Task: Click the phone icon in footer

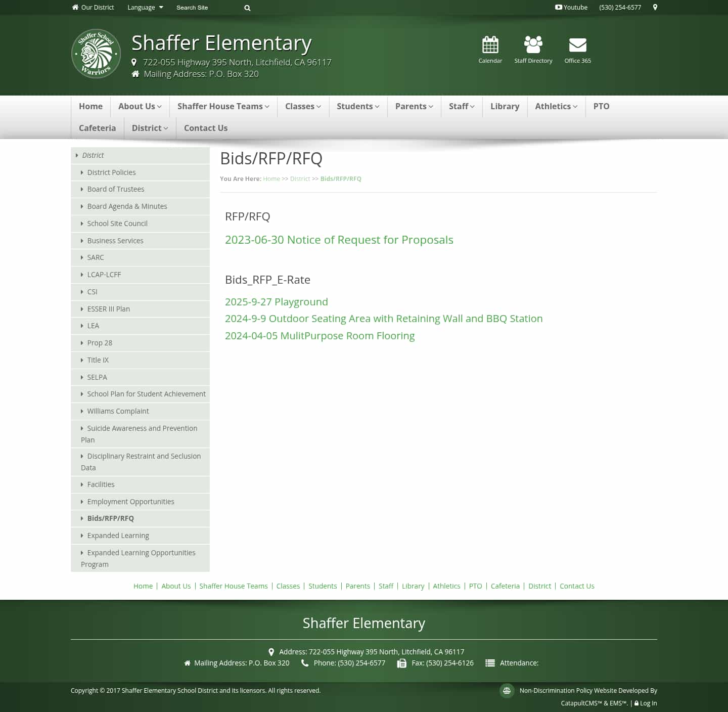Action: coord(305,663)
